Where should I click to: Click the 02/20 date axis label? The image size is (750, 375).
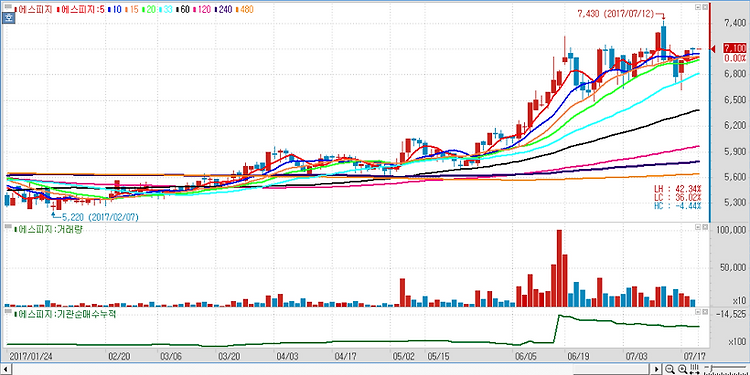pos(118,357)
